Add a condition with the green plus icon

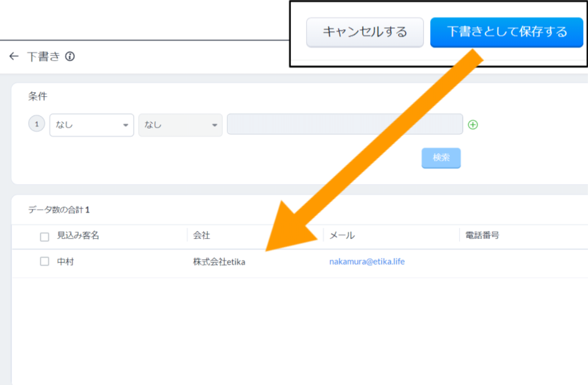coord(473,124)
